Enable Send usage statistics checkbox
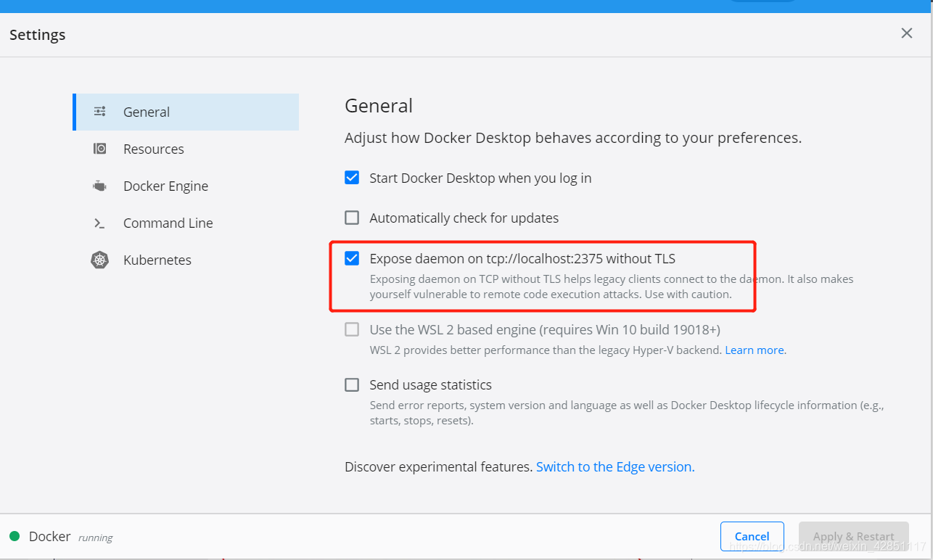The image size is (933, 560). pyautogui.click(x=352, y=384)
